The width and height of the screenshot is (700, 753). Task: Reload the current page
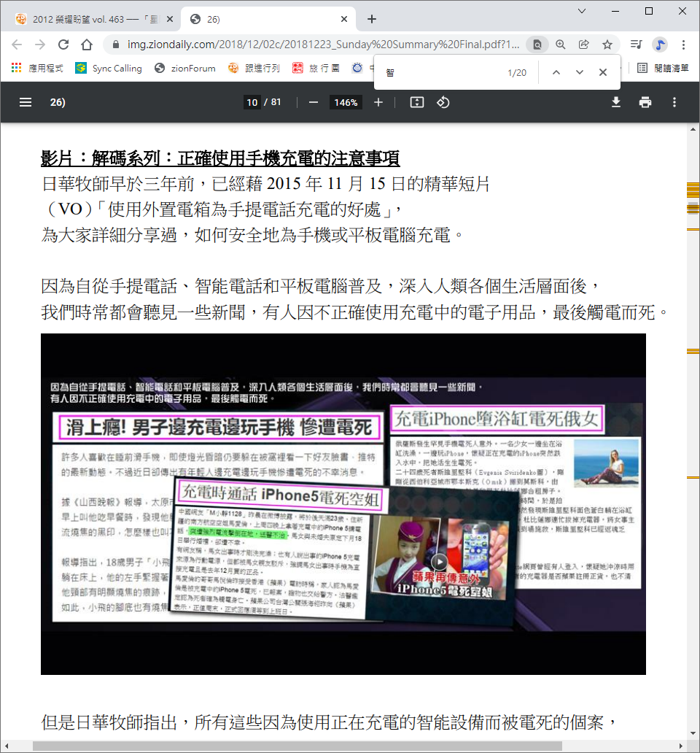point(63,45)
